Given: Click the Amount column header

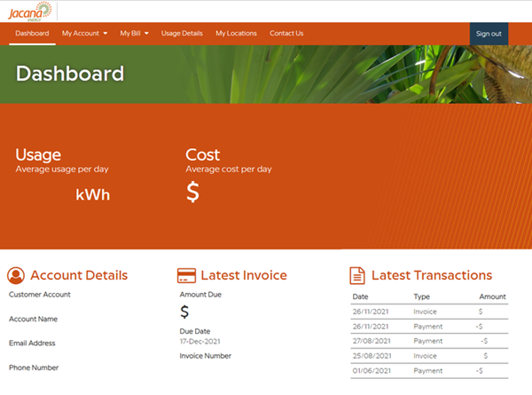Looking at the screenshot, I should pyautogui.click(x=492, y=296).
